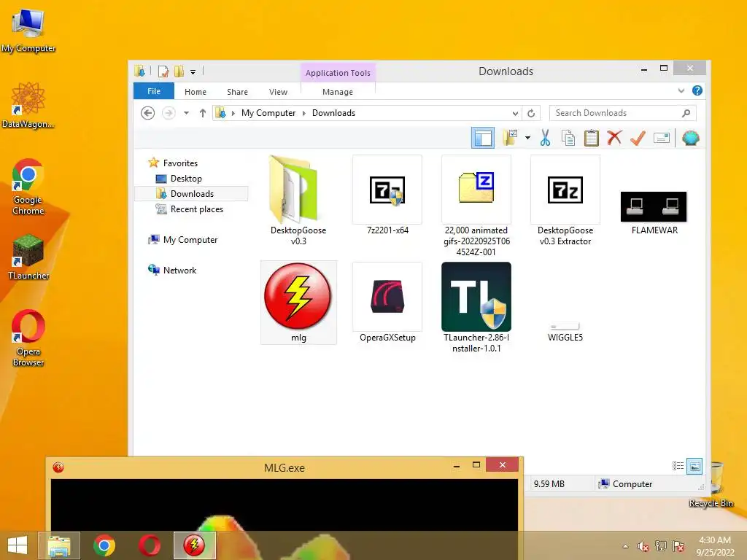Click the New folder icon in title bar
Screen dimensions: 747x560
(x=179, y=71)
